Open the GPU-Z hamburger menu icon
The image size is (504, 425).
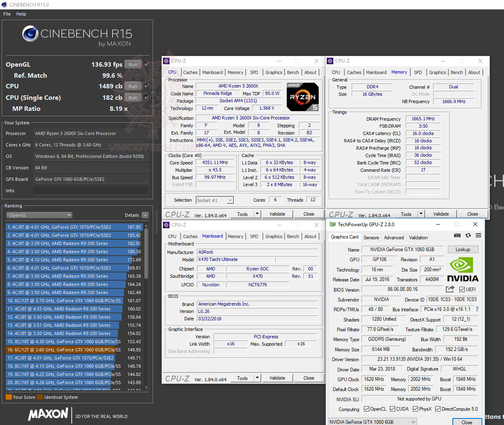click(x=478, y=236)
